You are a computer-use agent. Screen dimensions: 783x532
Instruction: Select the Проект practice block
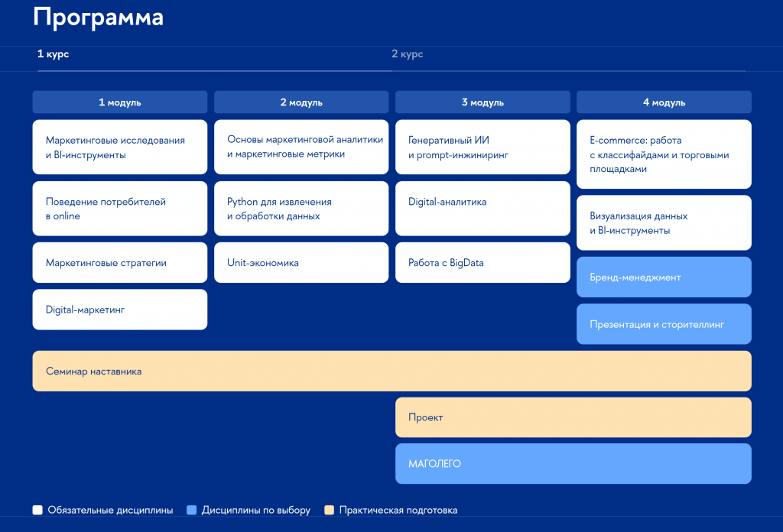573,417
